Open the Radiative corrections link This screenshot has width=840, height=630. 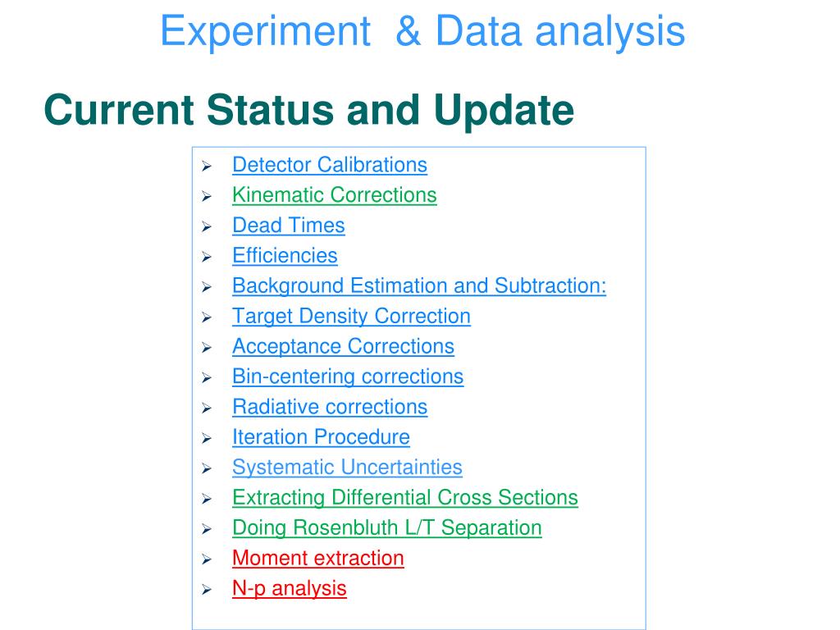[x=330, y=407]
